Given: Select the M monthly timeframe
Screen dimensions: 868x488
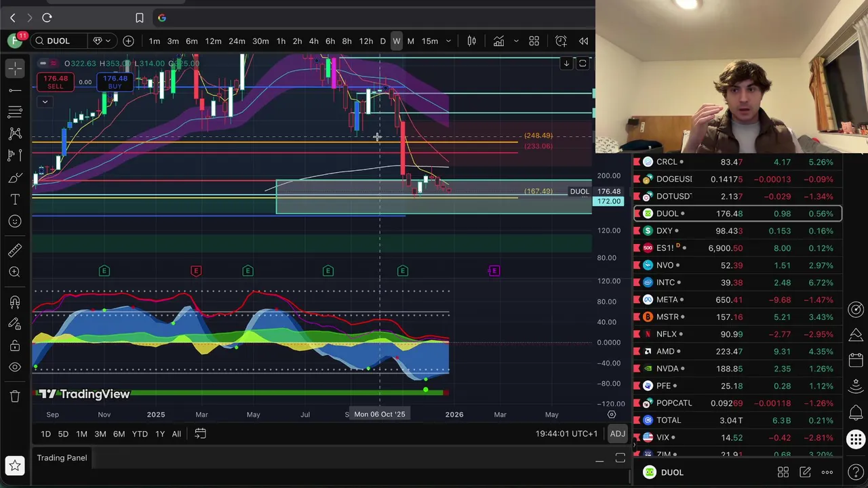Looking at the screenshot, I should [x=410, y=41].
